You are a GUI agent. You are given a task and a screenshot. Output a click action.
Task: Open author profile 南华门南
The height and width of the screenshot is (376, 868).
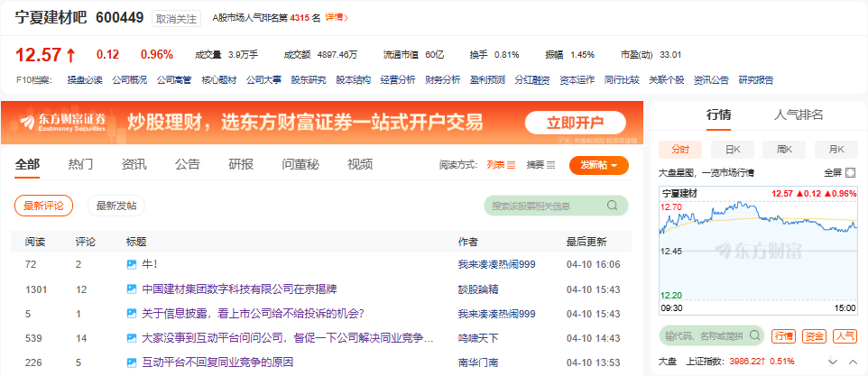478,362
